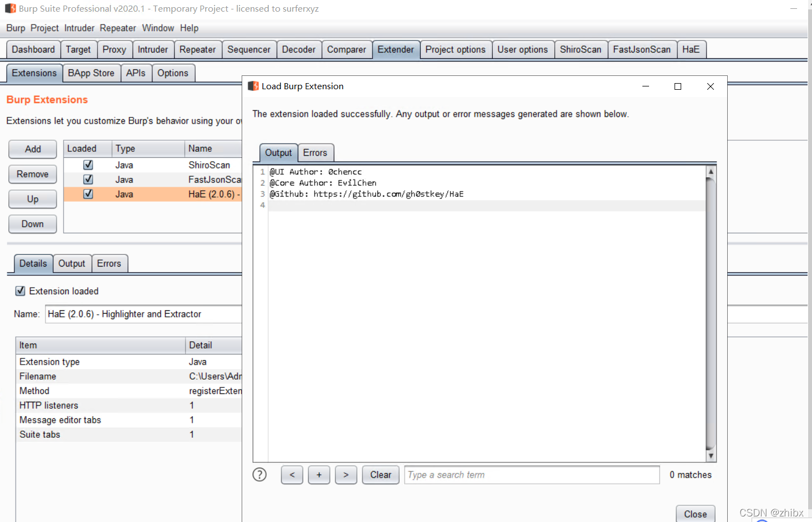The width and height of the screenshot is (812, 522).
Task: Move extension Up in the list
Action: 33,199
